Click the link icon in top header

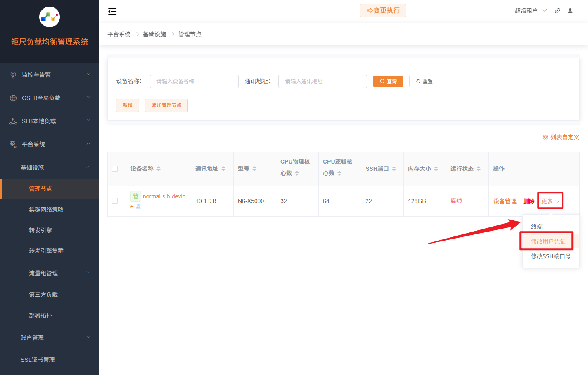tap(557, 11)
